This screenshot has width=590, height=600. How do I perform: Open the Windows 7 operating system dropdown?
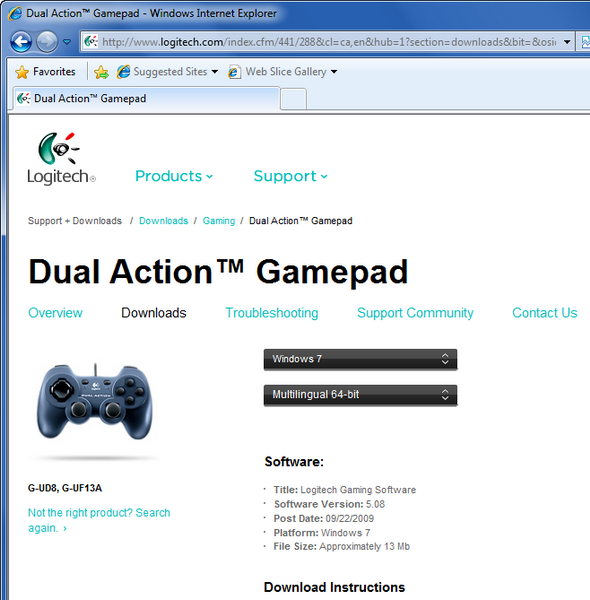(360, 359)
